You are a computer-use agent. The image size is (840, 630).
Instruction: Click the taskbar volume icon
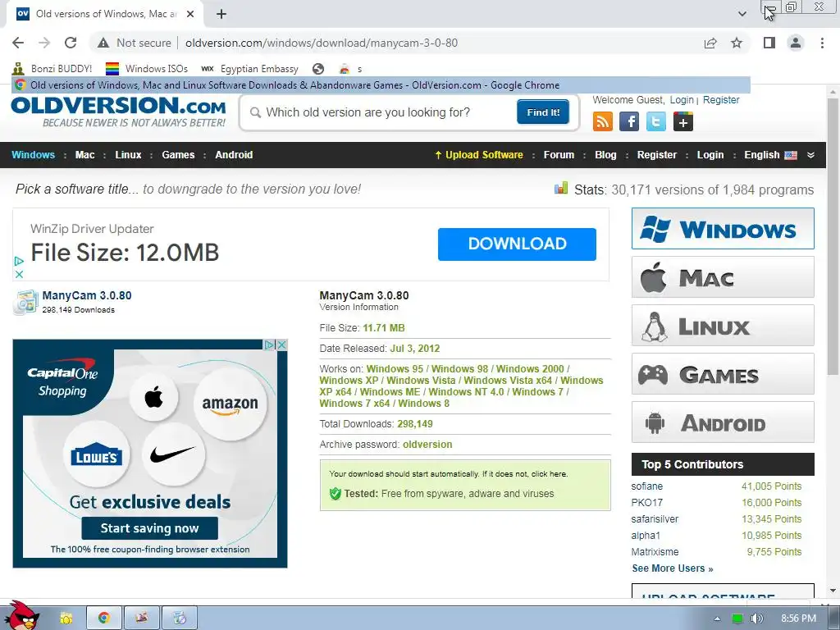[756, 619]
